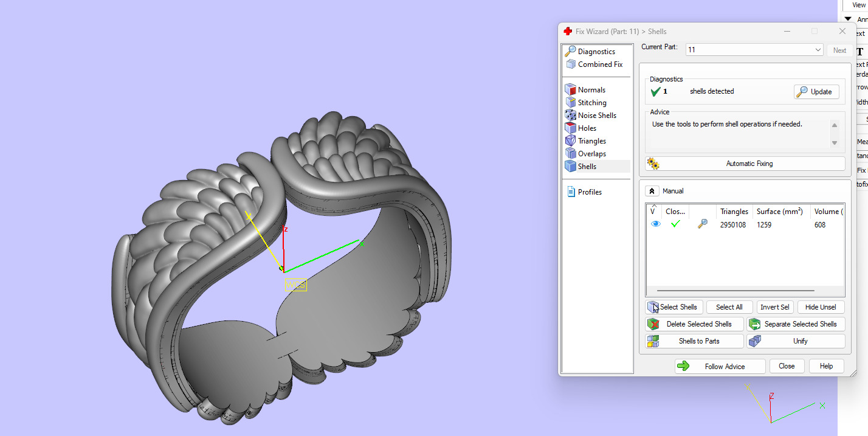Go to the Normals fixing step
Image resolution: width=868 pixels, height=436 pixels.
click(585, 90)
